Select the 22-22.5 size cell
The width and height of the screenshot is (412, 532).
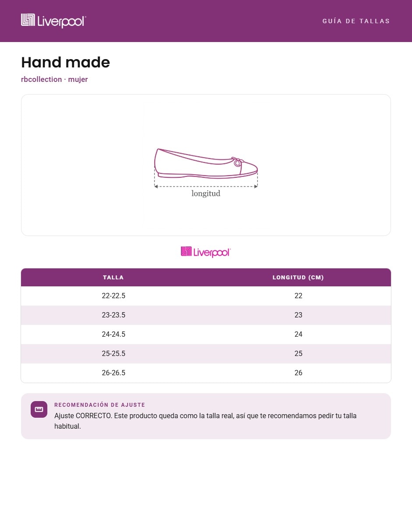pyautogui.click(x=114, y=296)
